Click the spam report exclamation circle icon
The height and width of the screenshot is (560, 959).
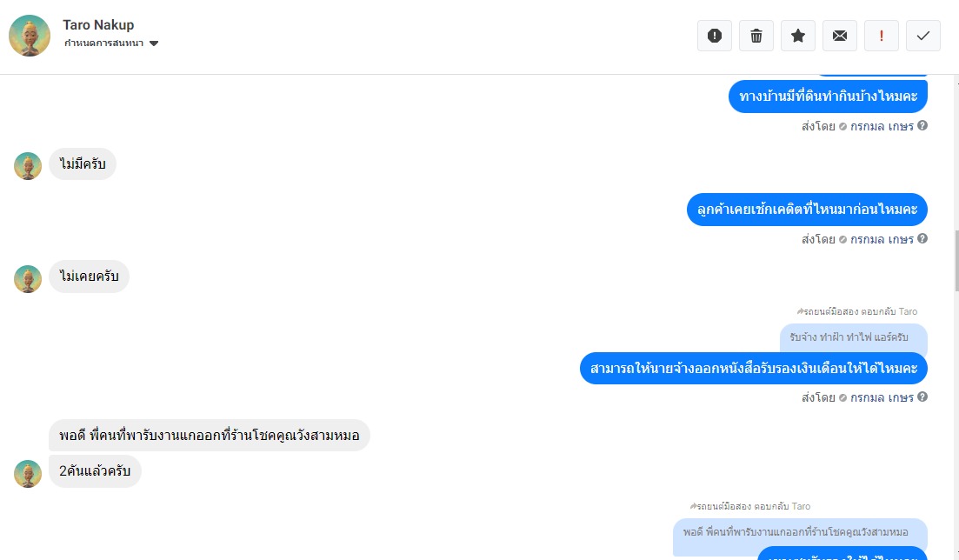coord(715,36)
